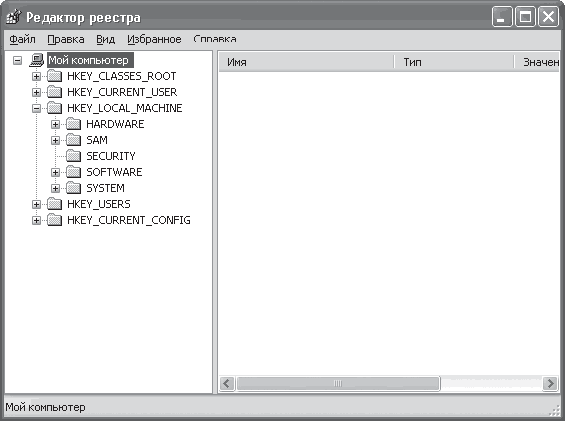Image resolution: width=565 pixels, height=421 pixels.
Task: Click the SOFTWARE key folder icon
Action: 74,172
